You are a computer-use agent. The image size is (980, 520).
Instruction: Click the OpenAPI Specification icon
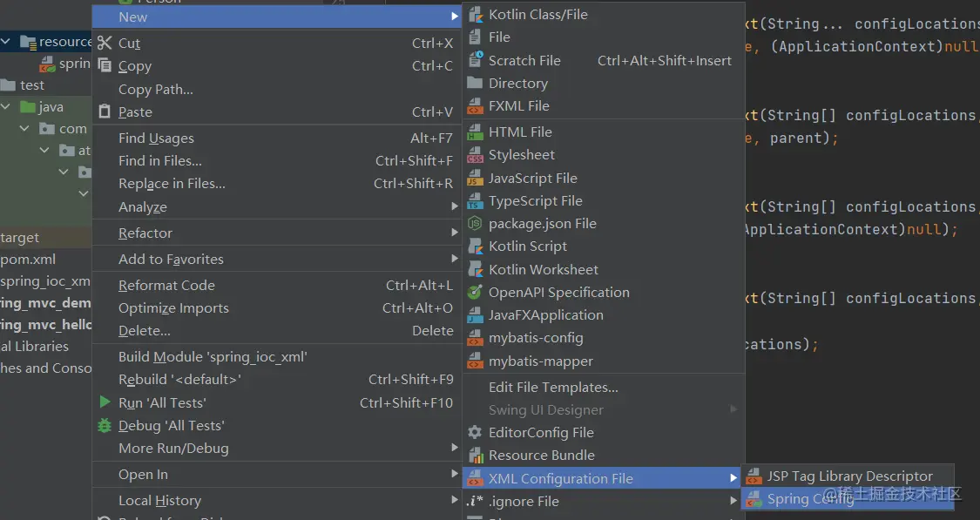coord(475,292)
